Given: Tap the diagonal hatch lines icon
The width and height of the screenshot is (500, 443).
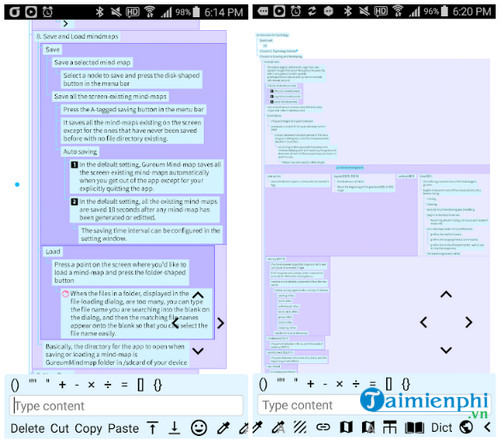Looking at the screenshot, I should 300,427.
